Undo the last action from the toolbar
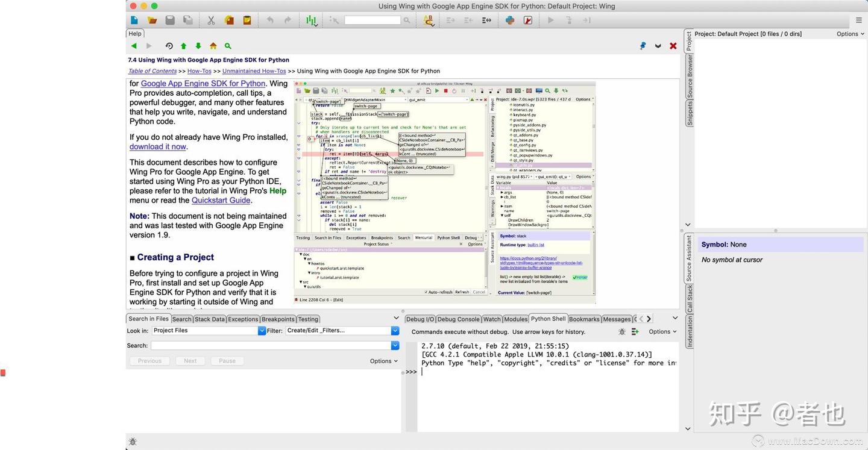The height and width of the screenshot is (450, 868). [270, 20]
